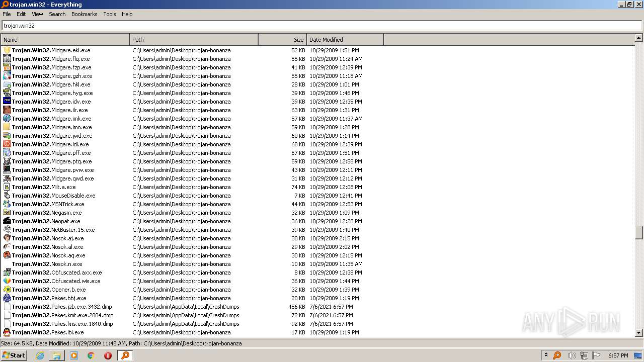The image size is (644, 362).
Task: Sort results by the Path column
Action: (x=194, y=40)
